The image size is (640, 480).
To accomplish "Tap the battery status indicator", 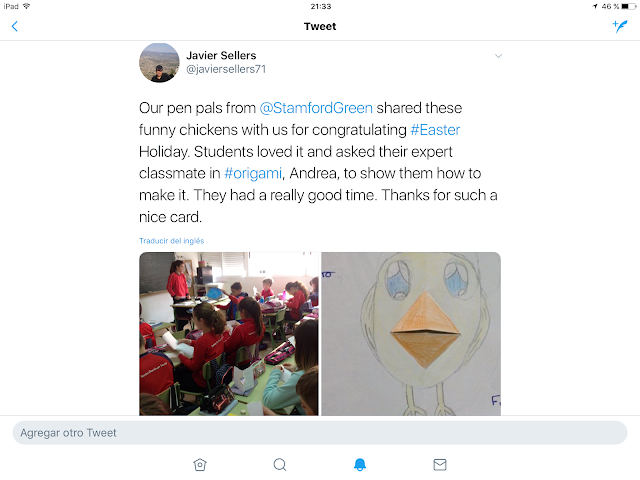I will [629, 6].
